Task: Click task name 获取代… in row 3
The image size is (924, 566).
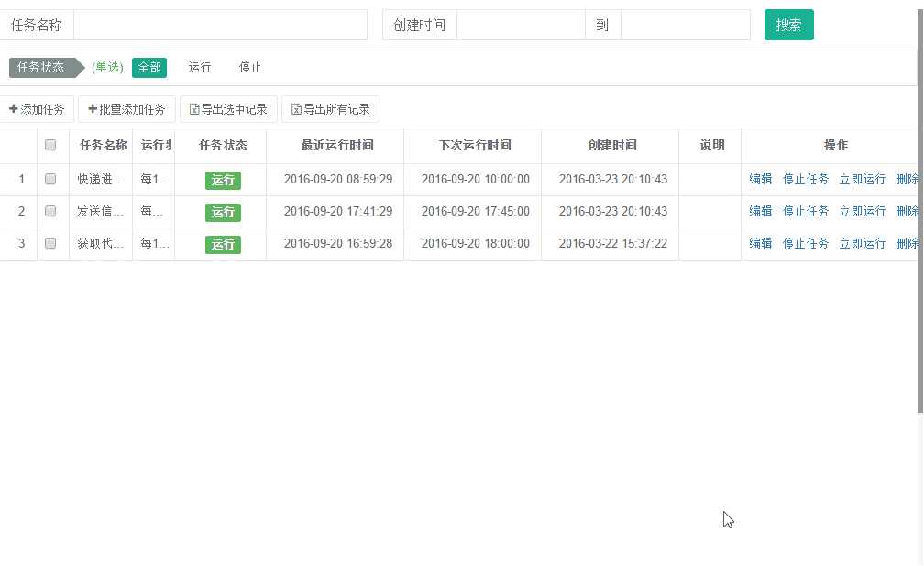Action: coord(100,243)
